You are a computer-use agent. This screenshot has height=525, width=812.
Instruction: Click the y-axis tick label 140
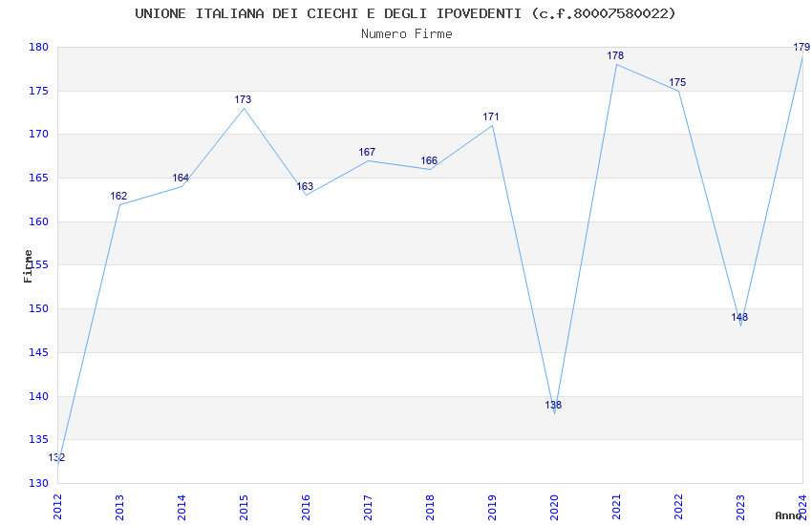tap(39, 396)
